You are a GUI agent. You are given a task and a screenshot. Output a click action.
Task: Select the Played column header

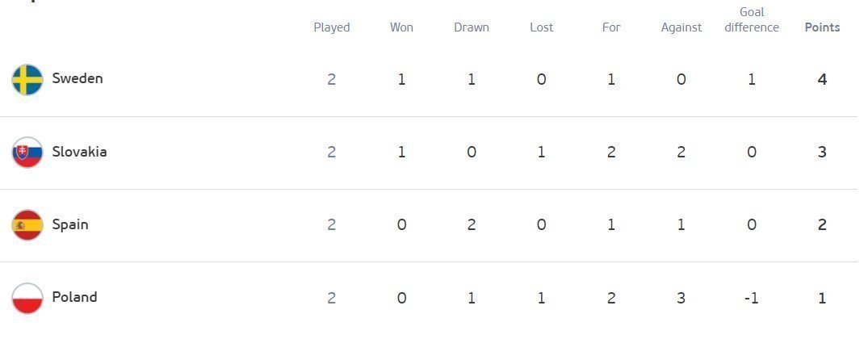point(332,27)
